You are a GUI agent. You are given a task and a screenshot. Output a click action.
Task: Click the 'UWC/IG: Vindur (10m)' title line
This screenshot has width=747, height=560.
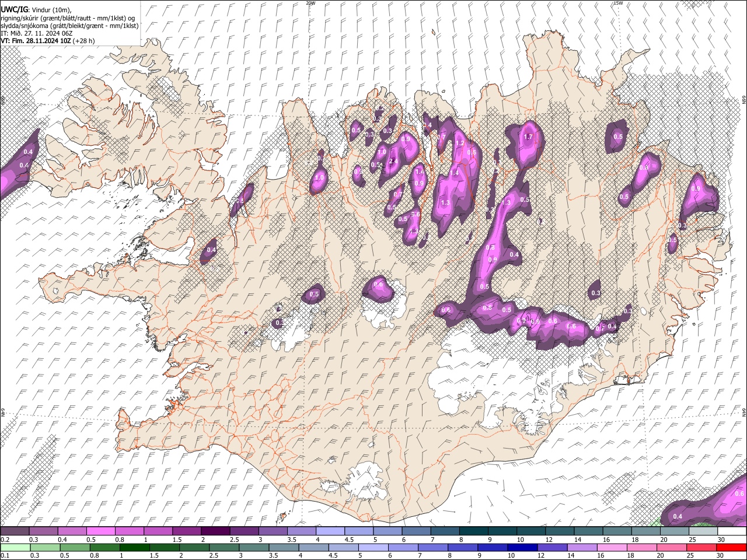tap(36, 10)
